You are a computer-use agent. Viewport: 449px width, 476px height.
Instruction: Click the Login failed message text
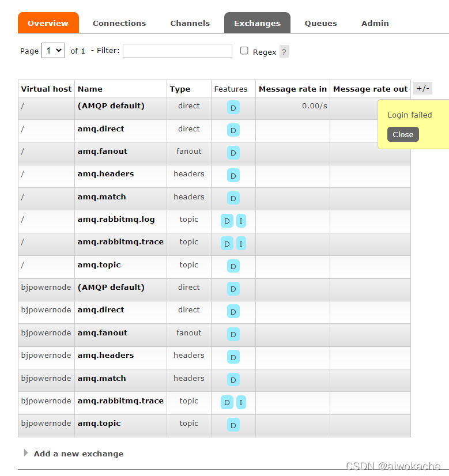tap(410, 115)
